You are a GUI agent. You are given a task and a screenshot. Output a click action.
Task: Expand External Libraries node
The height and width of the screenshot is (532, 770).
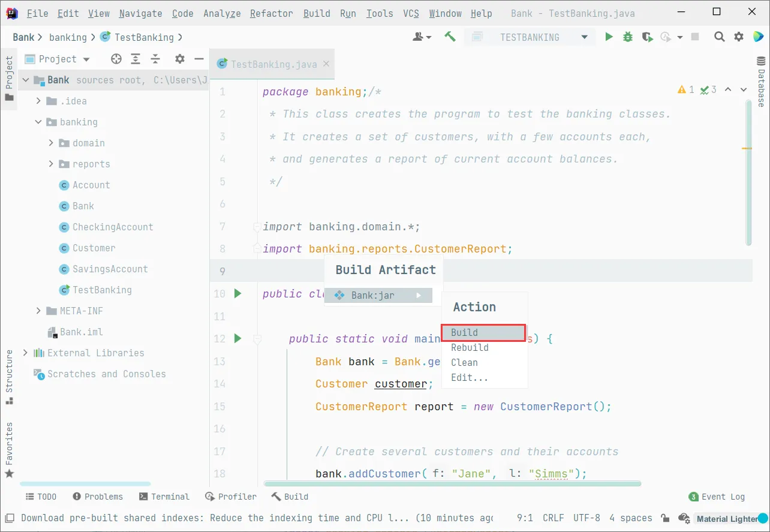coord(25,353)
